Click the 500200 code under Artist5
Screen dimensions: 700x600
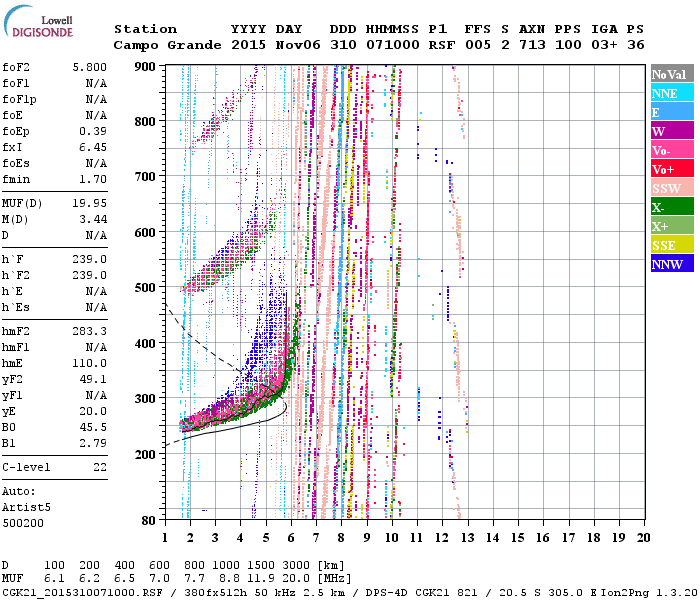(x=23, y=523)
